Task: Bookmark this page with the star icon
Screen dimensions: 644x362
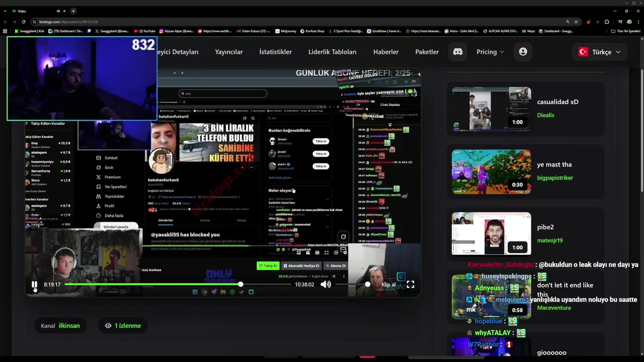Action: point(576,22)
